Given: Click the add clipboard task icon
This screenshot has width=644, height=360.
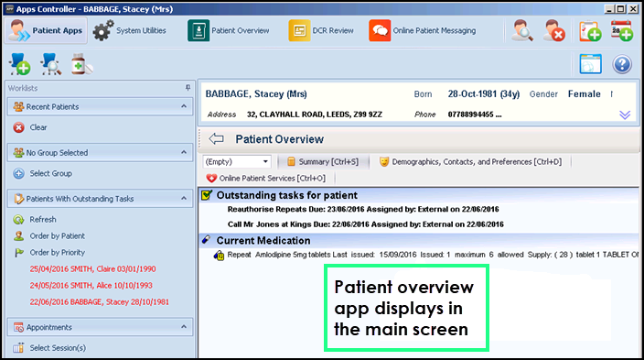Looking at the screenshot, I should 590,31.
